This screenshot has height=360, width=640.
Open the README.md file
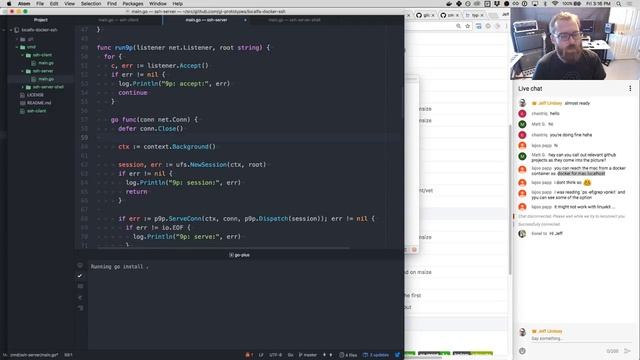(x=38, y=103)
